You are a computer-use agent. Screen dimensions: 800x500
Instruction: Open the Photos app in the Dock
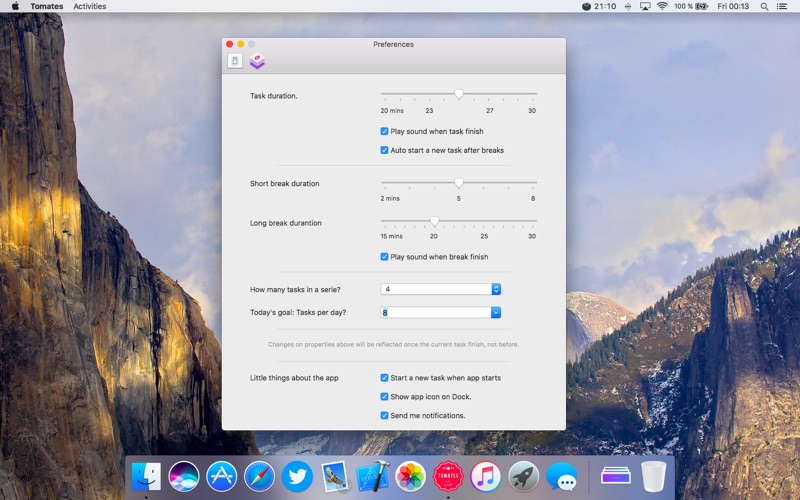coord(410,476)
